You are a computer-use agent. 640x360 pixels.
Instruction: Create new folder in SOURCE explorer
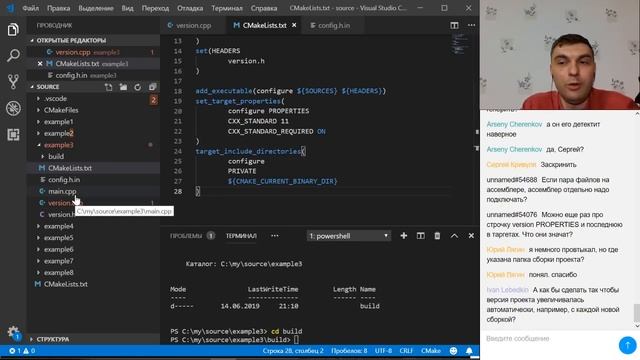[123, 87]
